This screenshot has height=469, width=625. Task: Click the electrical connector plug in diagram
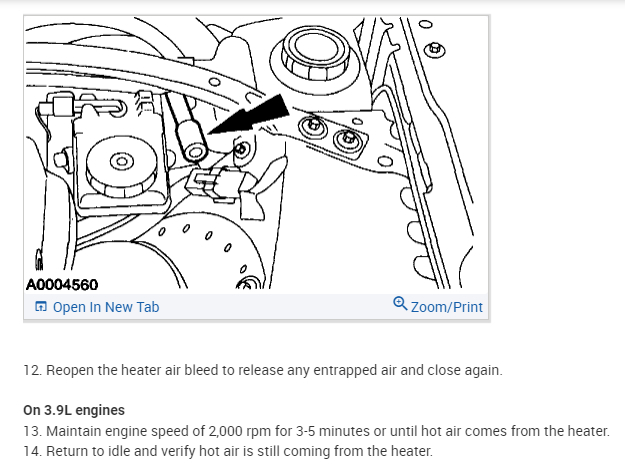coord(218,184)
